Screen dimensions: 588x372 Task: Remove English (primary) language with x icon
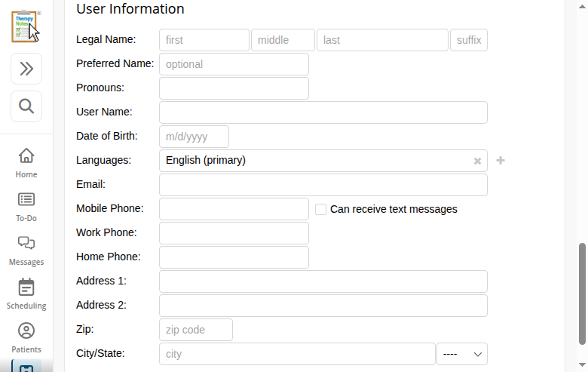477,161
